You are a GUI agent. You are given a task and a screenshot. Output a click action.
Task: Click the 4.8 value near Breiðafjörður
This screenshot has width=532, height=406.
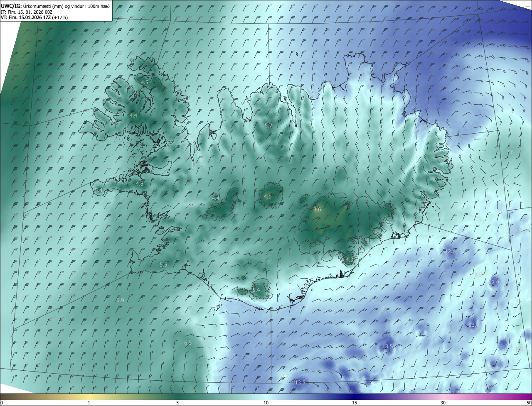pyautogui.click(x=140, y=183)
